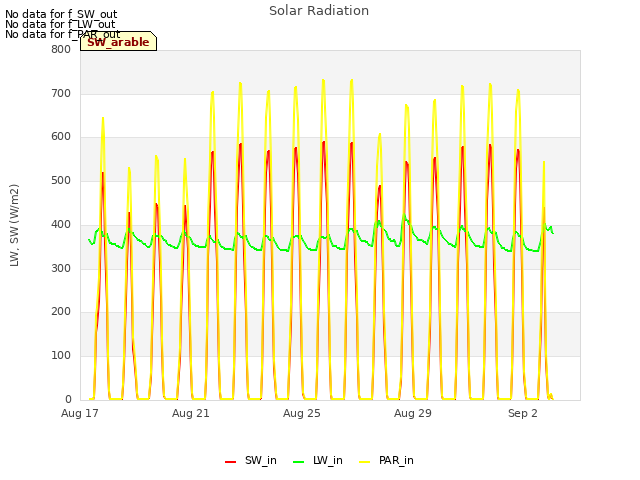This screenshot has width=640, height=480.
Task: Click the 600 y-axis tick label
Action: 61,137
